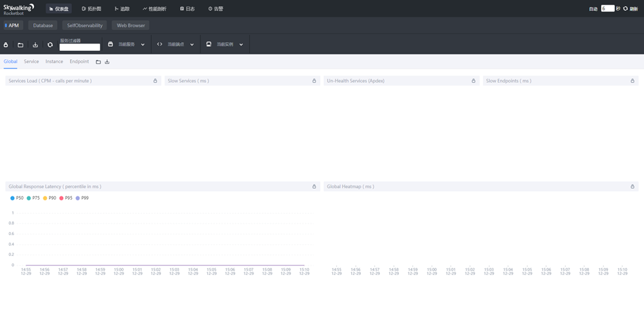This screenshot has height=309, width=644.
Task: Switch to Web Browser dashboard group
Action: (130, 25)
